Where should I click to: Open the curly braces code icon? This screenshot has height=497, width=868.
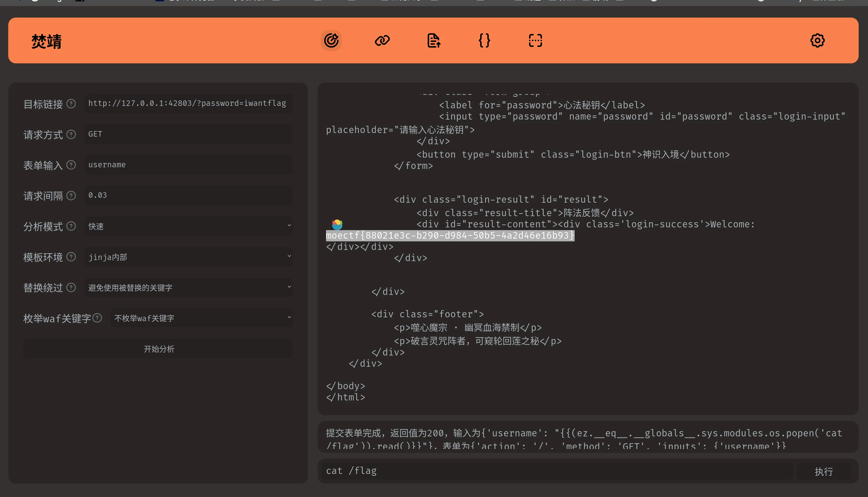(x=484, y=41)
